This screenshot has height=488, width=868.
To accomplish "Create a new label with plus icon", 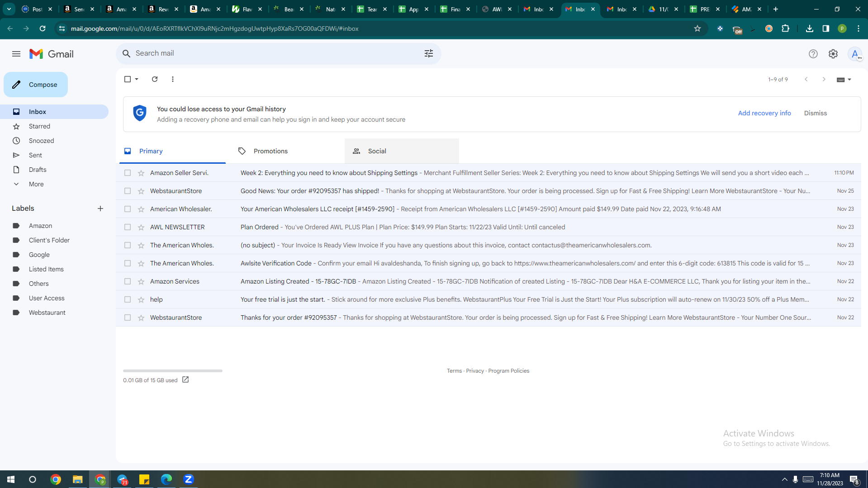I will [100, 208].
